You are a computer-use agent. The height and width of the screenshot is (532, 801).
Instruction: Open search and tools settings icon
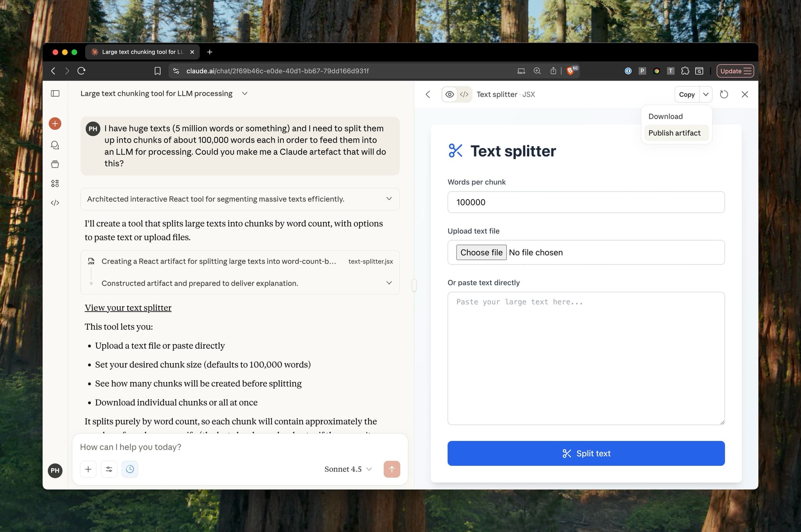(x=109, y=469)
